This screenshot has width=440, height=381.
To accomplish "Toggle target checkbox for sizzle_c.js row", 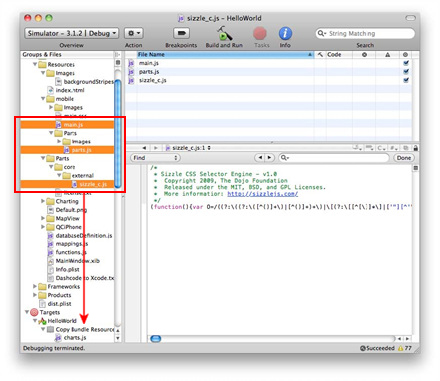I will [406, 80].
